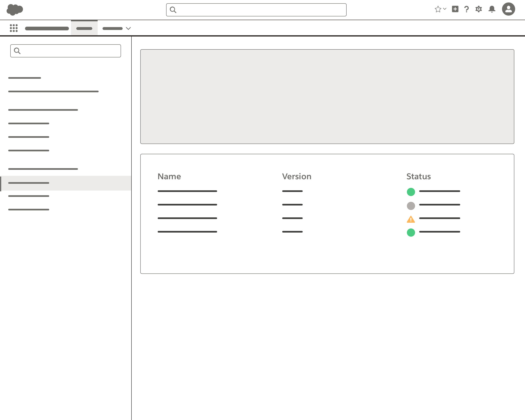Image resolution: width=525 pixels, height=420 pixels.
Task: Click the Salesforce cloud logo
Action: tap(14, 9)
